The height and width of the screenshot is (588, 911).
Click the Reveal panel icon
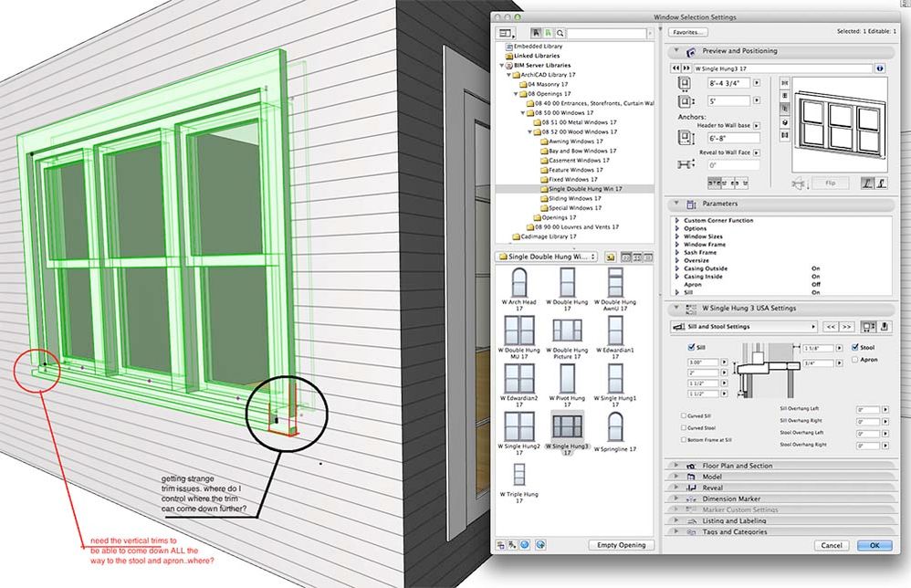692,488
